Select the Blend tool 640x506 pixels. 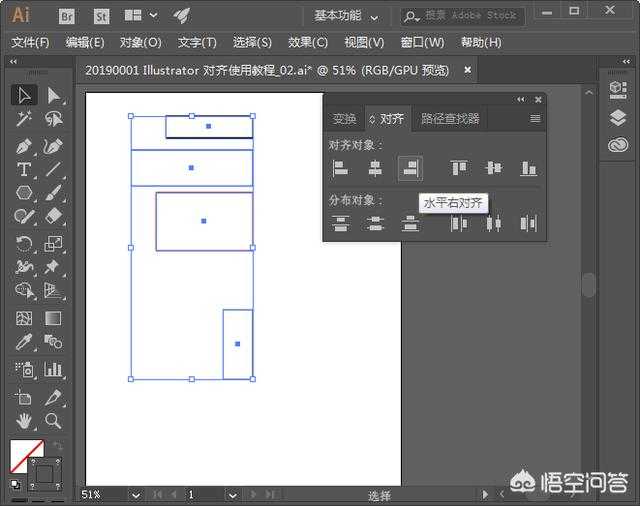[53, 342]
